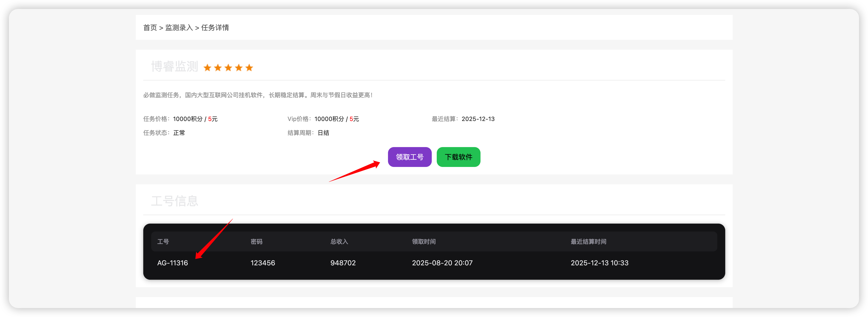
Task: Click the first orange rating star
Action: [x=207, y=68]
